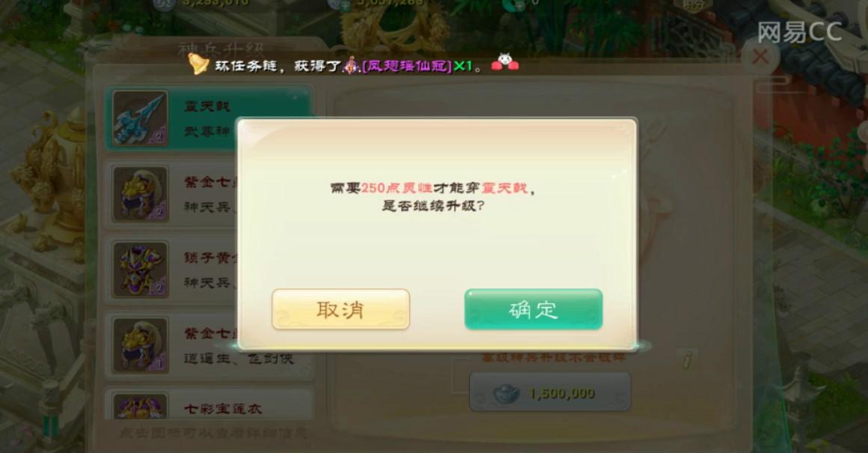The image size is (868, 453).
Task: Select the 宣天戟 halberd weapon icon
Action: click(x=140, y=118)
